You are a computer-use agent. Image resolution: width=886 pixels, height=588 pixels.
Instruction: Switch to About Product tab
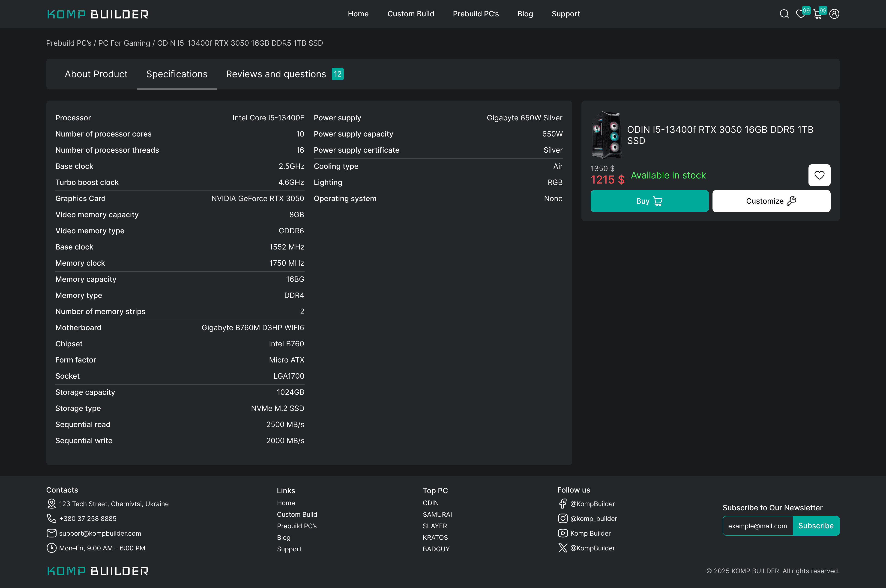tap(96, 74)
